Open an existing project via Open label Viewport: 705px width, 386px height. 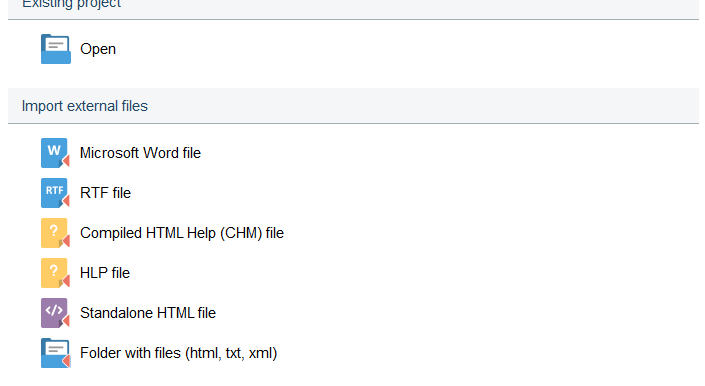[98, 49]
